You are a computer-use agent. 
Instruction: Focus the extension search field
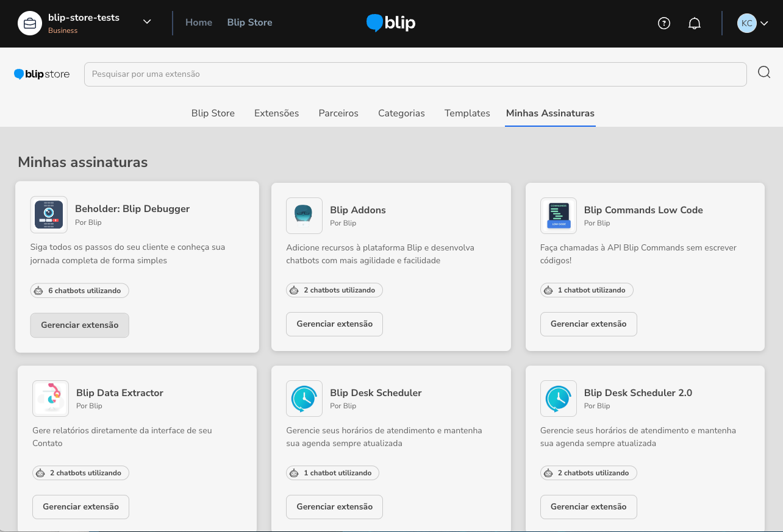(x=415, y=74)
